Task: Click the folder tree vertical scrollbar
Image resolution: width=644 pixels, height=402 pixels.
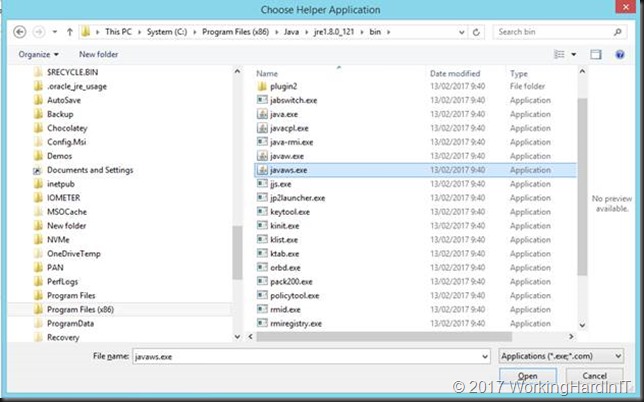Action: [237, 252]
